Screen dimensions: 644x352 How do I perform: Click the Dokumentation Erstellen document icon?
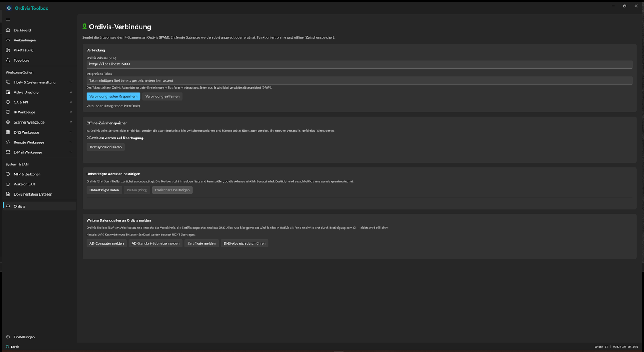[x=8, y=194]
